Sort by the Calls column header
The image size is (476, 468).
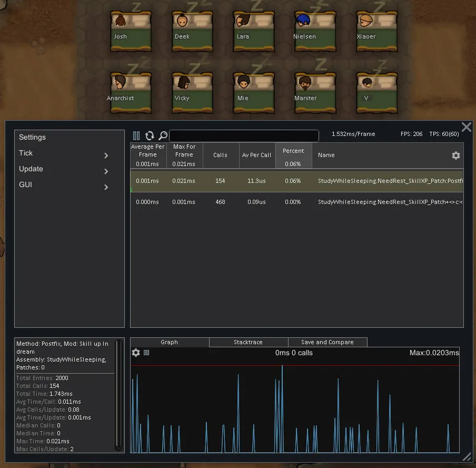coord(220,155)
